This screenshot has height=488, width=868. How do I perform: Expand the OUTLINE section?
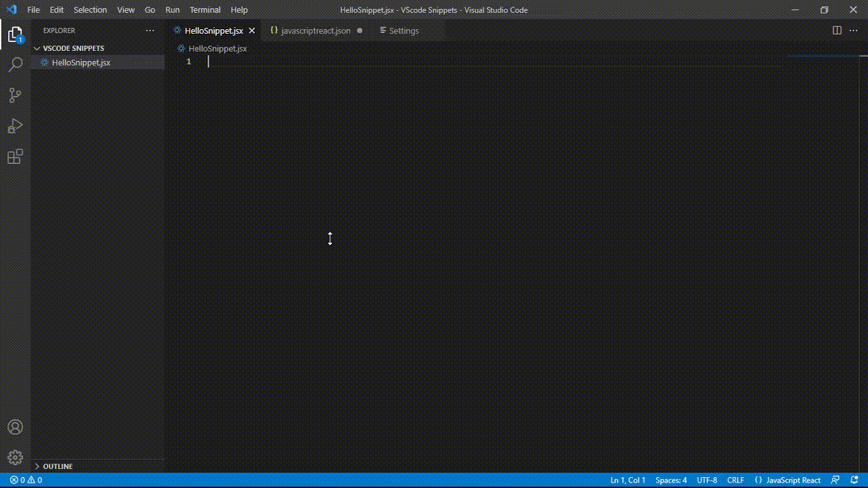pos(98,466)
